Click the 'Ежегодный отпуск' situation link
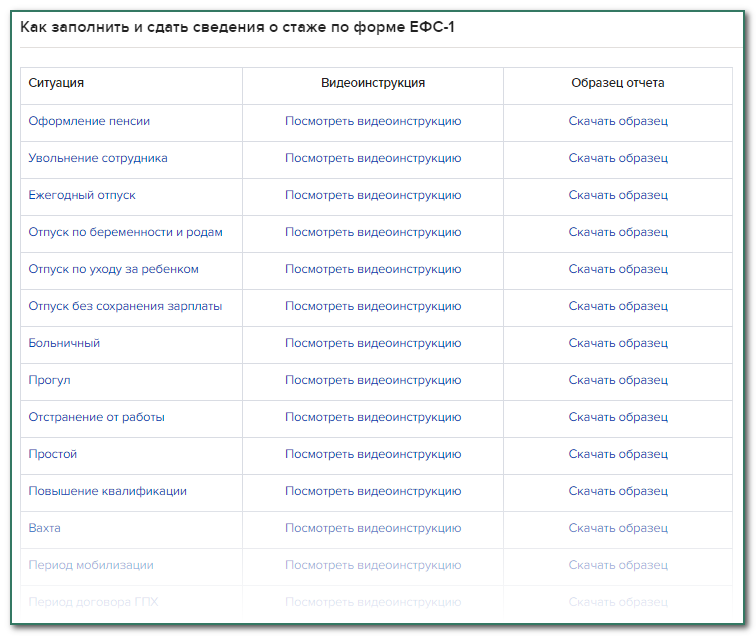 (82, 195)
